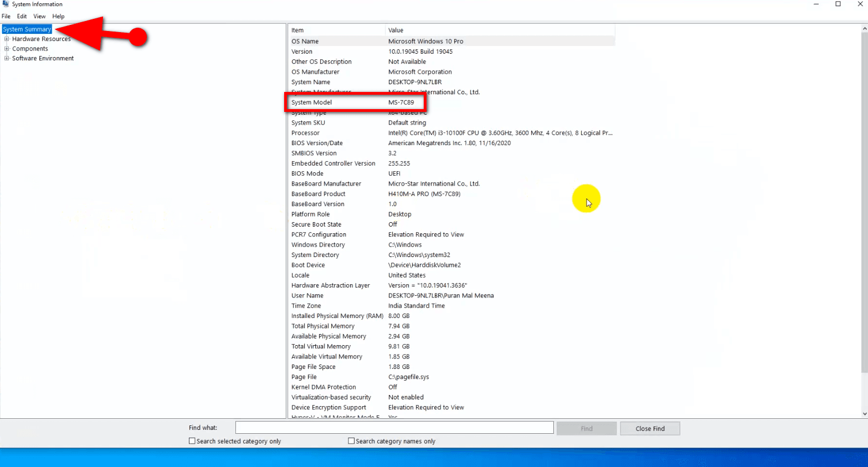
Task: Select the Embedded Controller Version row
Action: click(451, 163)
